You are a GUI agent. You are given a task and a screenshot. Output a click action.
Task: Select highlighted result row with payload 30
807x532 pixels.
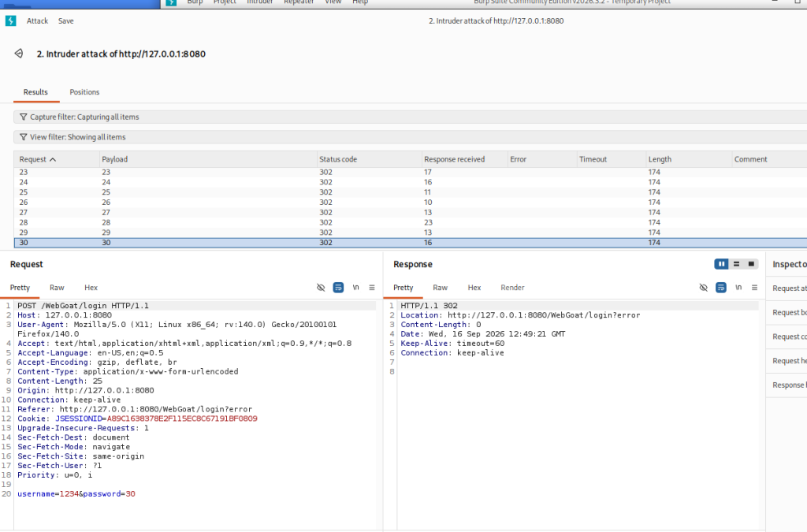410,242
